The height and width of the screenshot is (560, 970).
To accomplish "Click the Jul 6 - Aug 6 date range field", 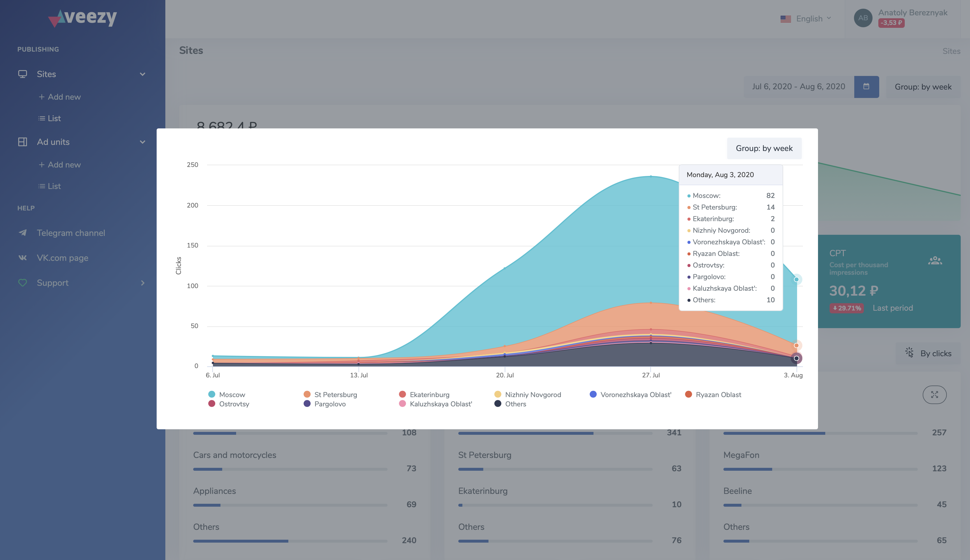I will [798, 87].
